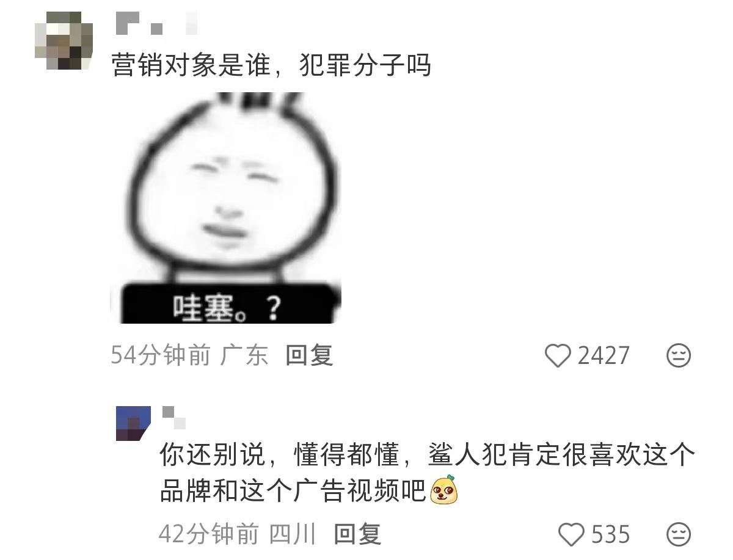Viewport: 733px width, 560px height.
Task: Tap the 42分钟前 timestamp
Action: tap(208, 534)
